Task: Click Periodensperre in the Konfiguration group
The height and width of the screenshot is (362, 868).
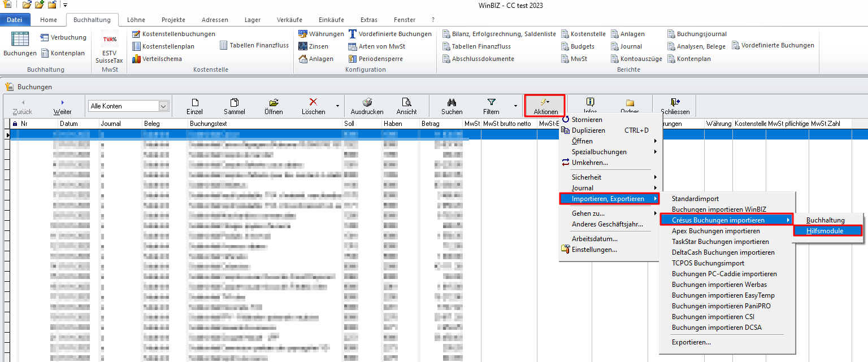Action: point(380,59)
